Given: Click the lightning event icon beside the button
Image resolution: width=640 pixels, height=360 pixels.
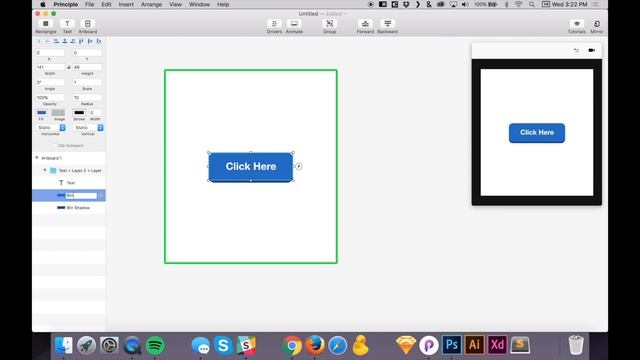Looking at the screenshot, I should pos(299,166).
